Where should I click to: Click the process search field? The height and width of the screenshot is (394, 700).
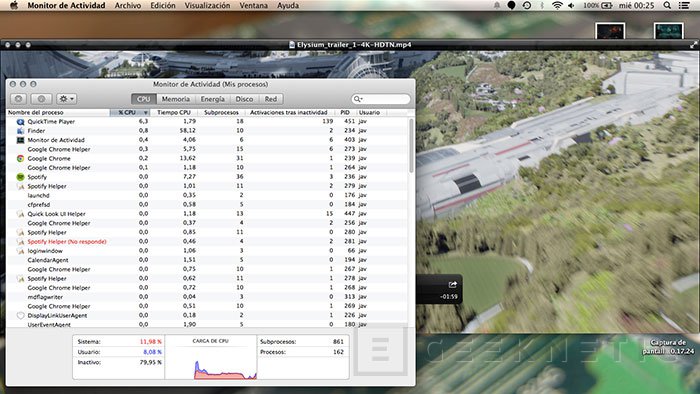381,99
